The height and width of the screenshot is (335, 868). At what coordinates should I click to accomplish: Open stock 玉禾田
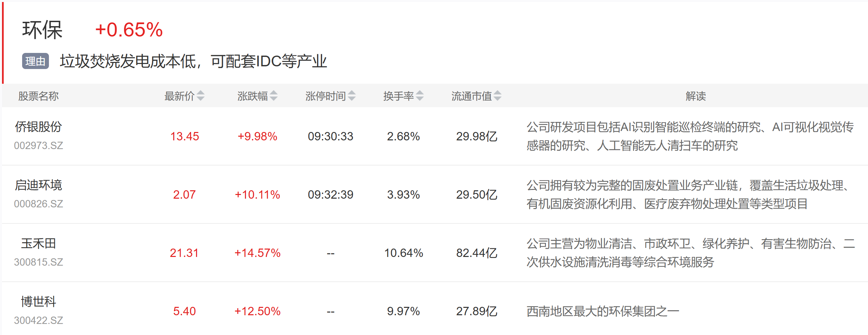tap(39, 244)
